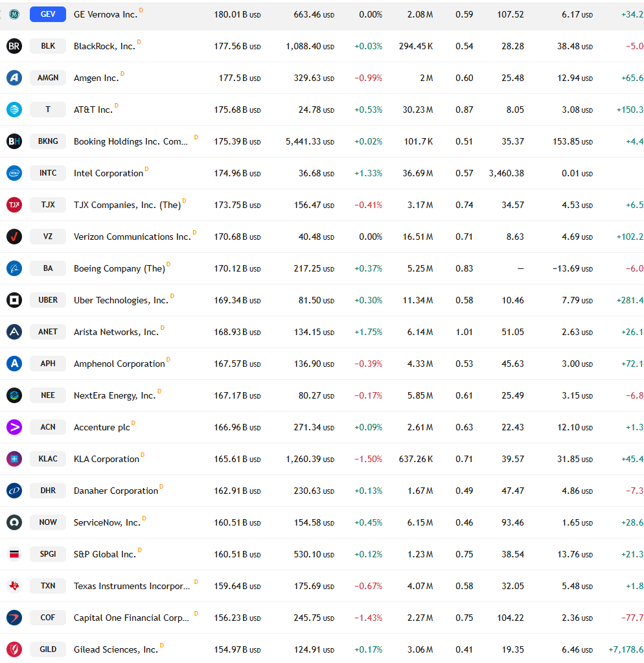Click the S&P Global logo icon
Image resolution: width=644 pixels, height=663 pixels.
[14, 554]
